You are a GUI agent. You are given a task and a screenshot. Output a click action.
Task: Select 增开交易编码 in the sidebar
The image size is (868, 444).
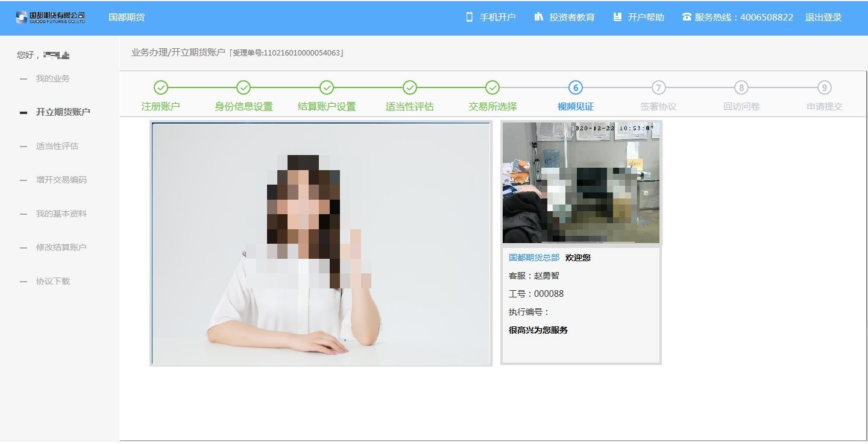coord(61,180)
